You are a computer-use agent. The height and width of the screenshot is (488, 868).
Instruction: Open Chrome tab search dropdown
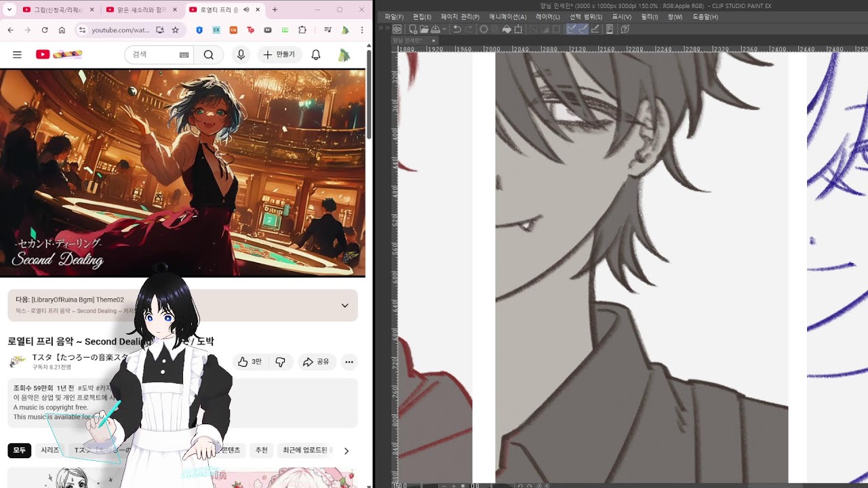tap(9, 9)
